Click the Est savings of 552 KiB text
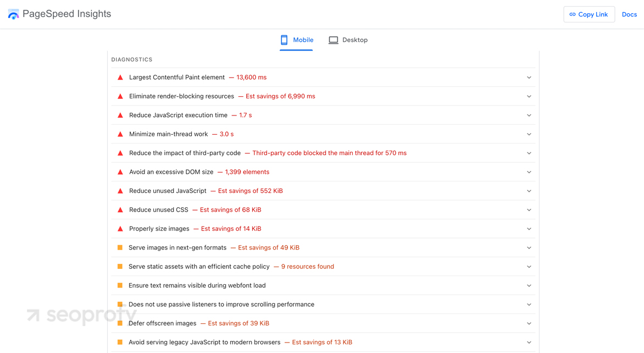 (x=251, y=191)
